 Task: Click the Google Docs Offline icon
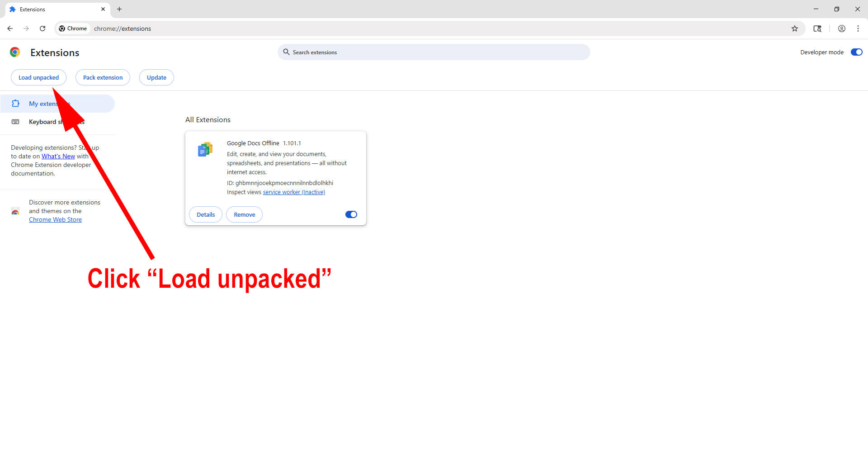click(205, 149)
